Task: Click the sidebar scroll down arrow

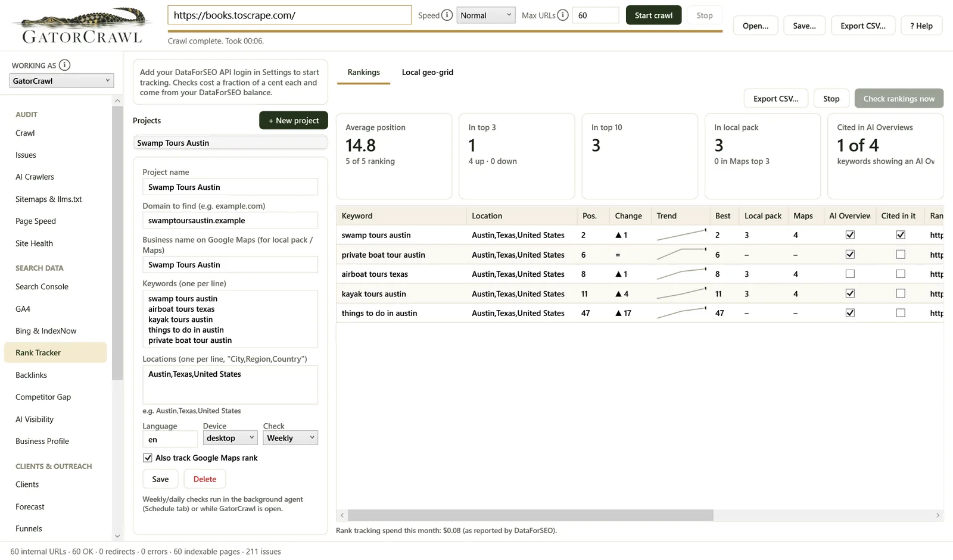Action: pos(117,536)
